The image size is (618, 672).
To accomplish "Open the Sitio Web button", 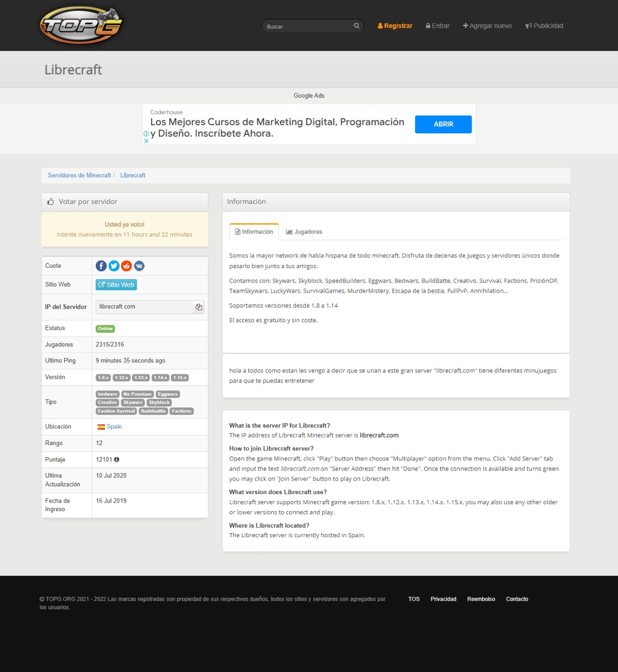I will pos(116,285).
